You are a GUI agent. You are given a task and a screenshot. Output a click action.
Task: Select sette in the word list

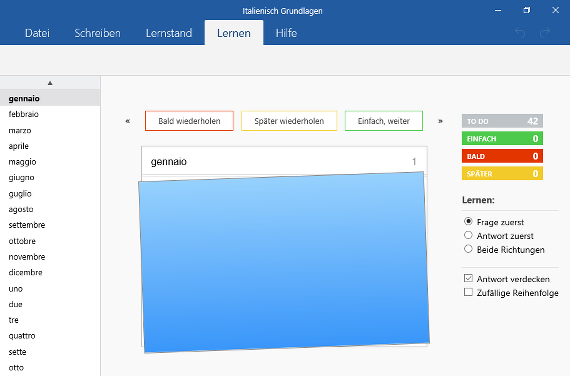pos(50,352)
